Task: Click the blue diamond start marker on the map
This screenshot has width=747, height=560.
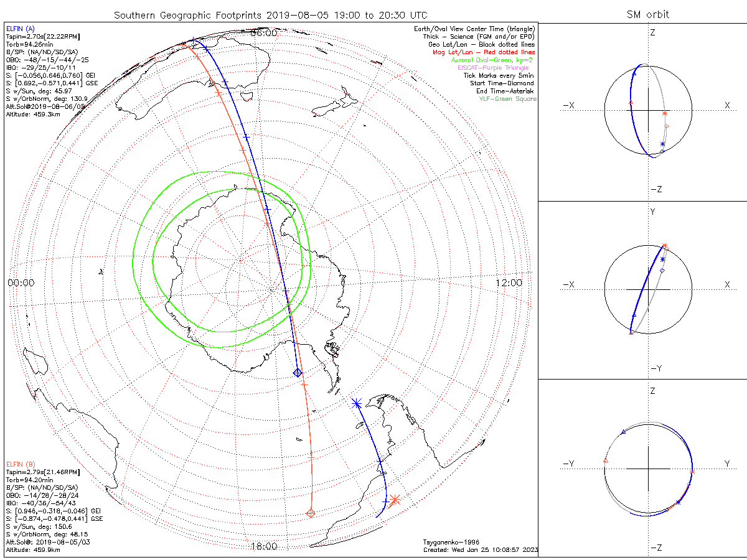Action: (298, 372)
